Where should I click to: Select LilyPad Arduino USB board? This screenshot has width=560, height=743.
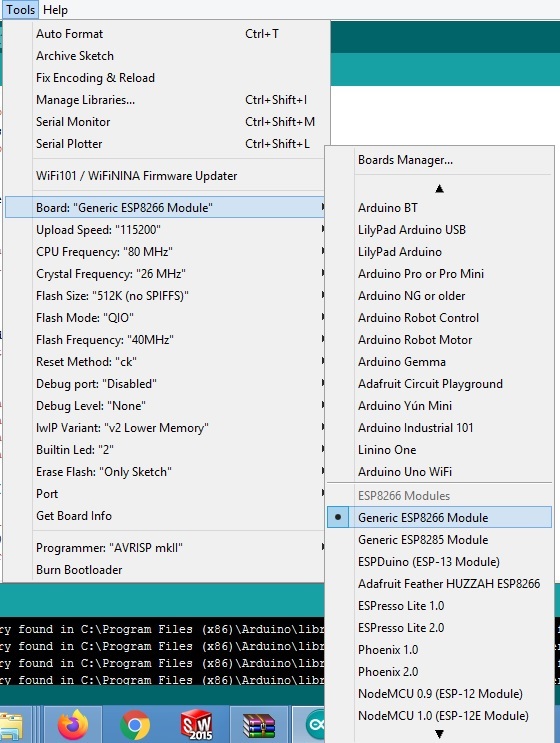click(439, 230)
